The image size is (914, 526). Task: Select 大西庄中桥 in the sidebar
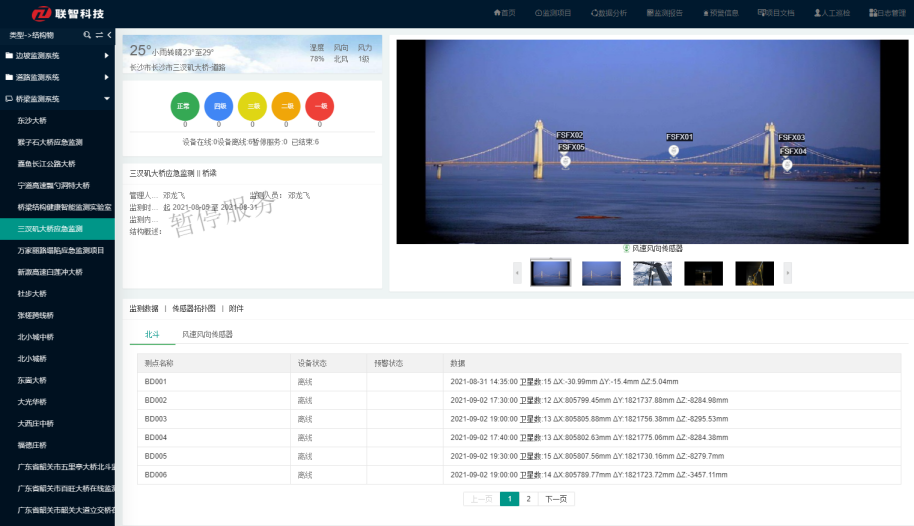(x=36, y=423)
